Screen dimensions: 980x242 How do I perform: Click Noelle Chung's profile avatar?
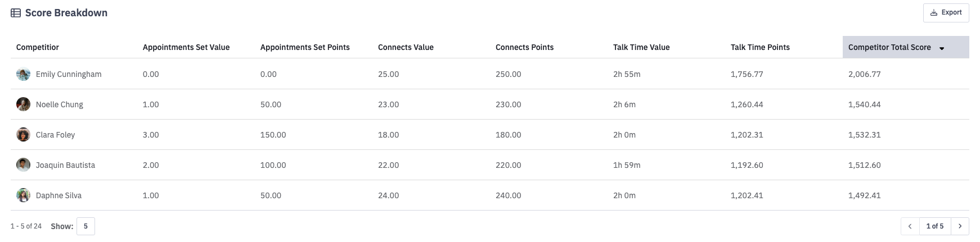pos(23,104)
